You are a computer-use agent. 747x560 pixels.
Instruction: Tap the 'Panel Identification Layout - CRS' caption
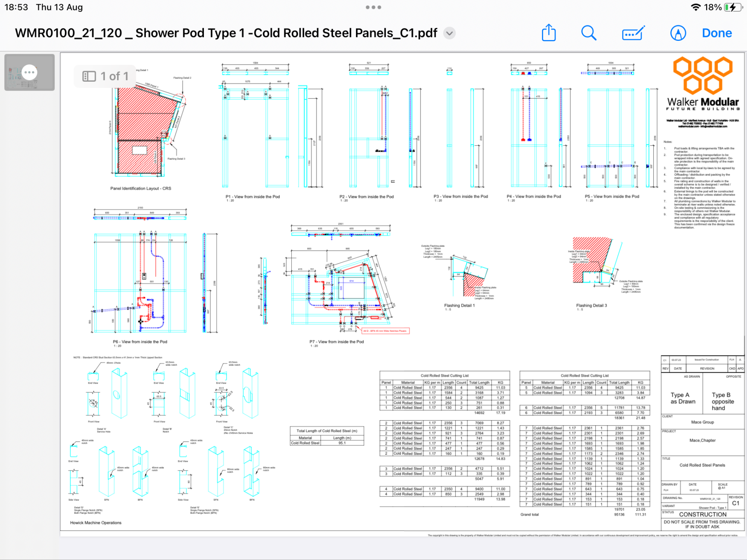pyautogui.click(x=140, y=188)
